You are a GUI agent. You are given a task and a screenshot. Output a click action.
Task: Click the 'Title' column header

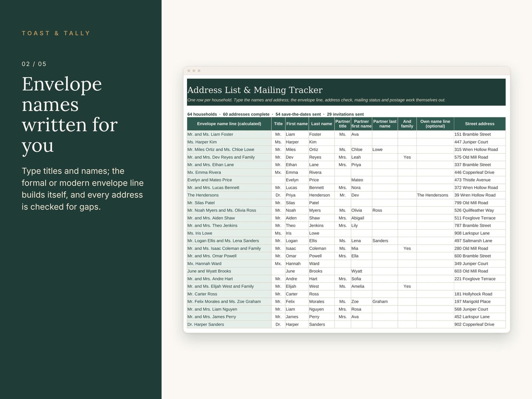[278, 124]
